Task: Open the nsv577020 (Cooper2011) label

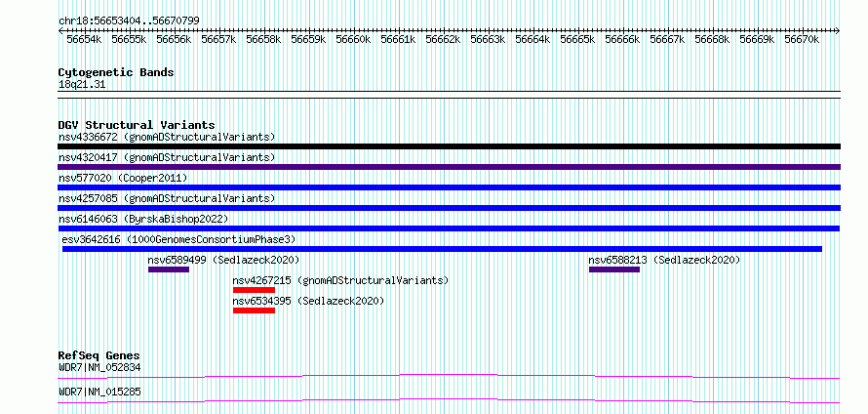Action: click(123, 178)
